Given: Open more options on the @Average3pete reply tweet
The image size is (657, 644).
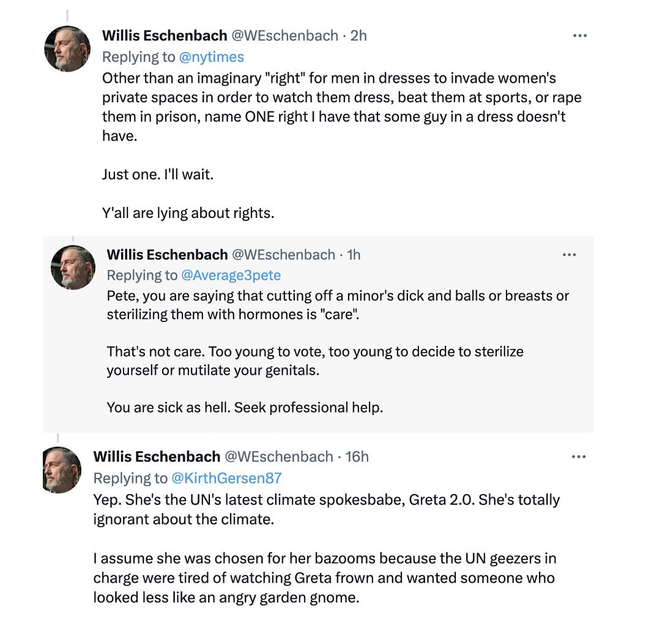Looking at the screenshot, I should [569, 255].
